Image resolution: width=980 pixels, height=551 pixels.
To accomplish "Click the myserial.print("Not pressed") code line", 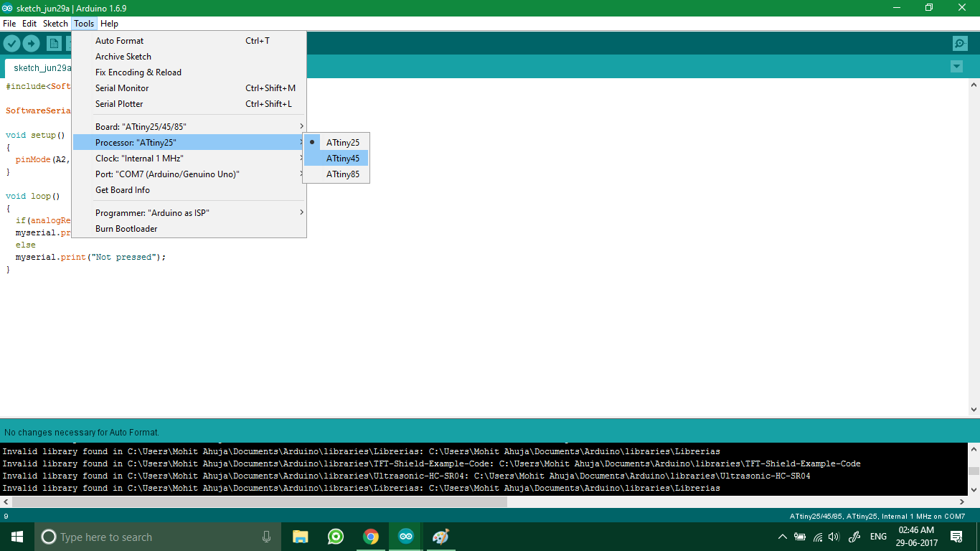I will pos(90,257).
